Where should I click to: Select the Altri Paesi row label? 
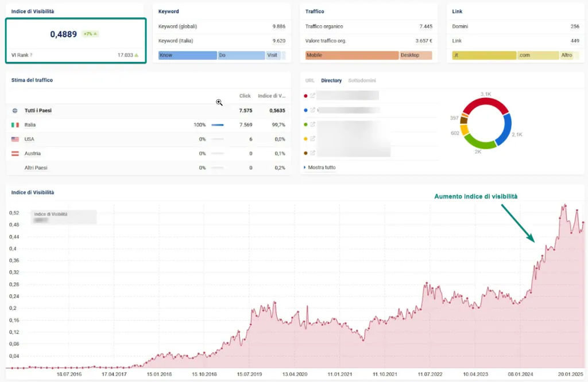[36, 168]
